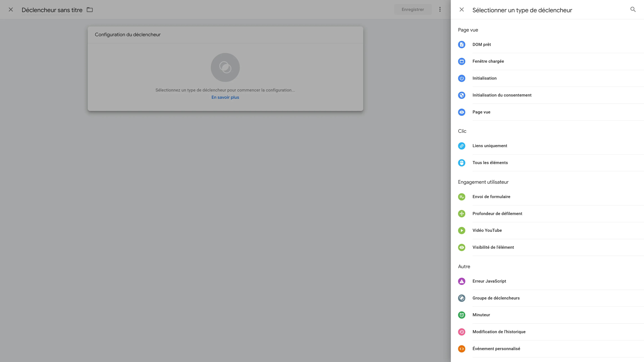The image size is (644, 362).
Task: Select the DOM prêt trigger type
Action: (551, 44)
